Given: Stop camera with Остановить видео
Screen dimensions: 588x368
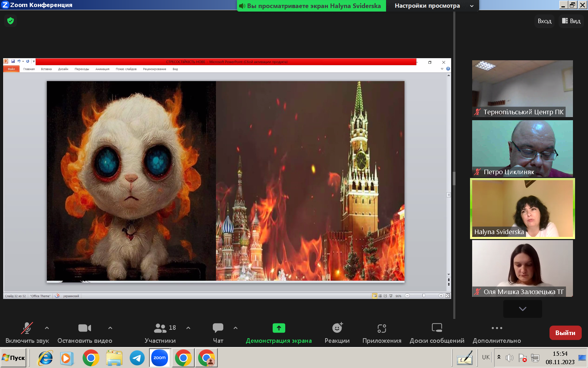Looking at the screenshot, I should (85, 333).
